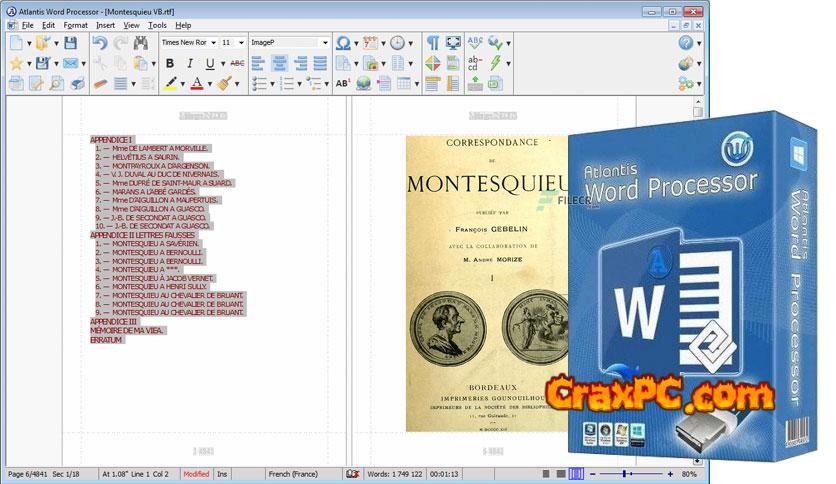This screenshot has height=484, width=836.
Task: Open the font size 11 dropdown
Action: (x=240, y=43)
